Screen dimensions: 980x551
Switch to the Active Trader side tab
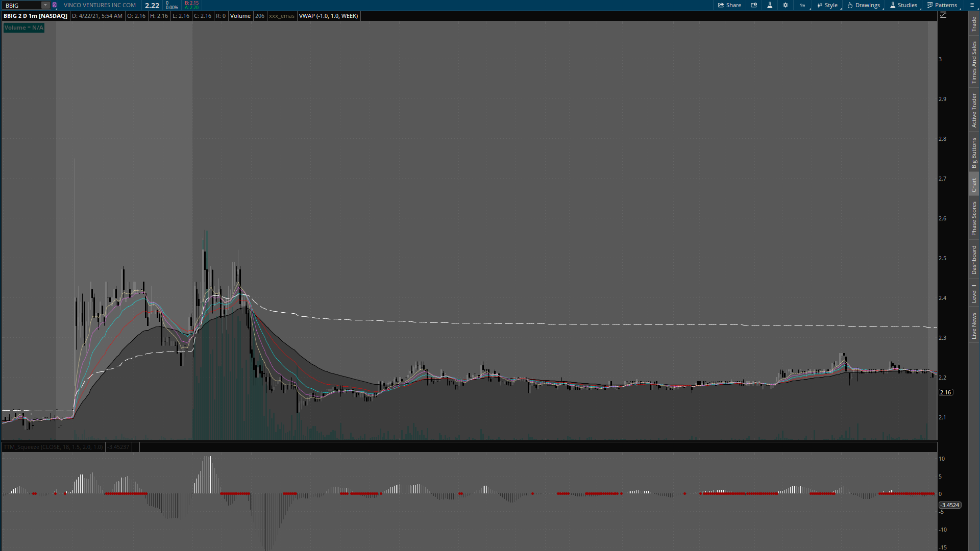click(974, 110)
